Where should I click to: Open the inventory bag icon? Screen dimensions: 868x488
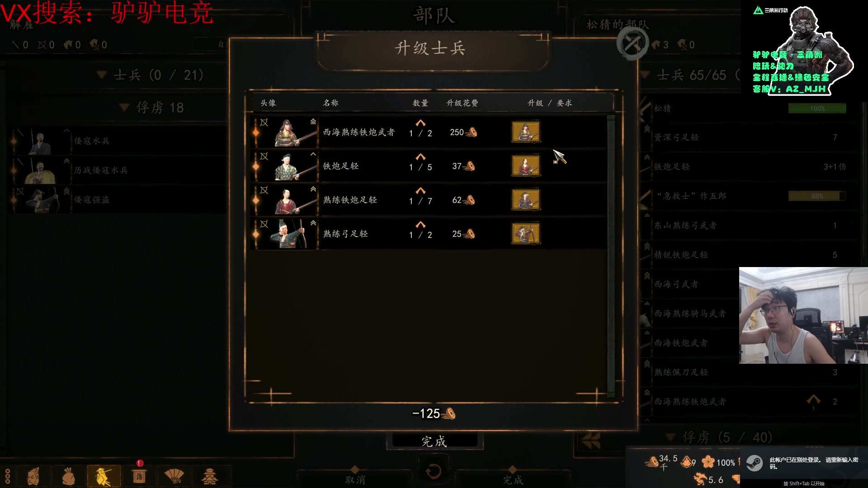tap(68, 476)
